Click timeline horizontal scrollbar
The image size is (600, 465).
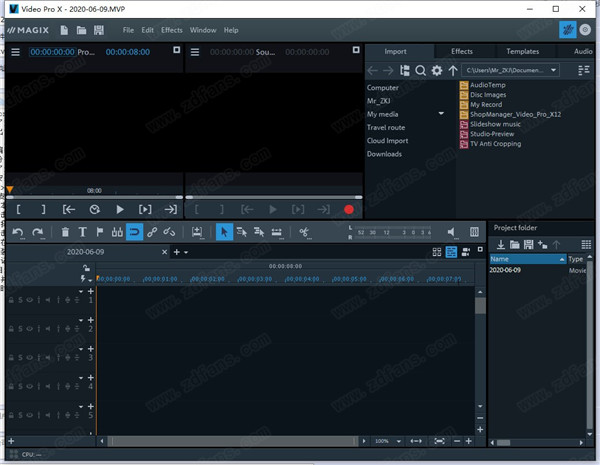click(233, 441)
